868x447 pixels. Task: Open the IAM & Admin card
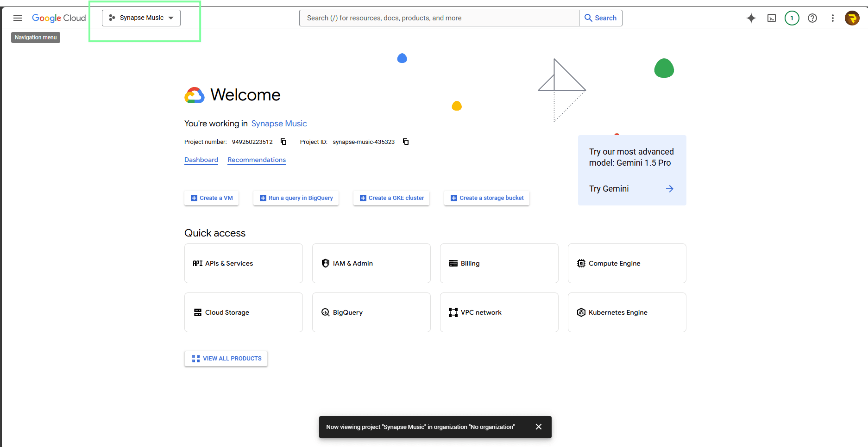coord(371,263)
